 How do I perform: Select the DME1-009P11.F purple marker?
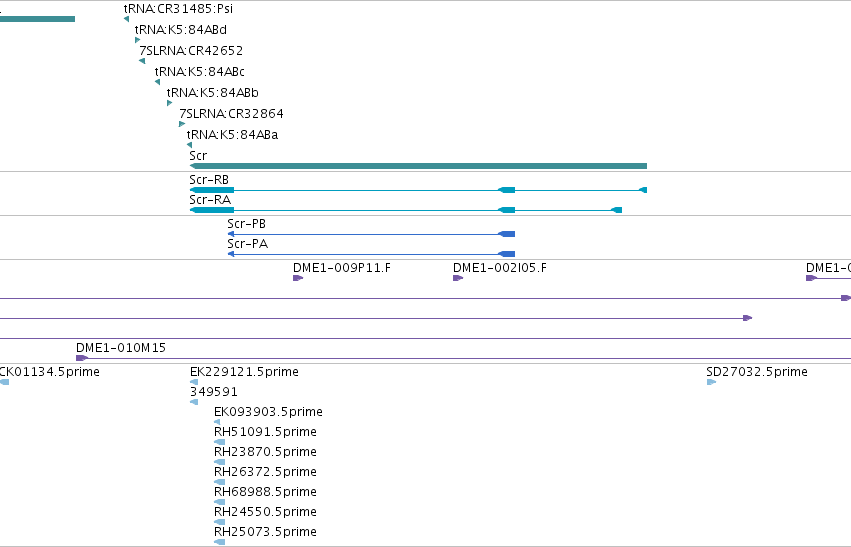pos(298,278)
